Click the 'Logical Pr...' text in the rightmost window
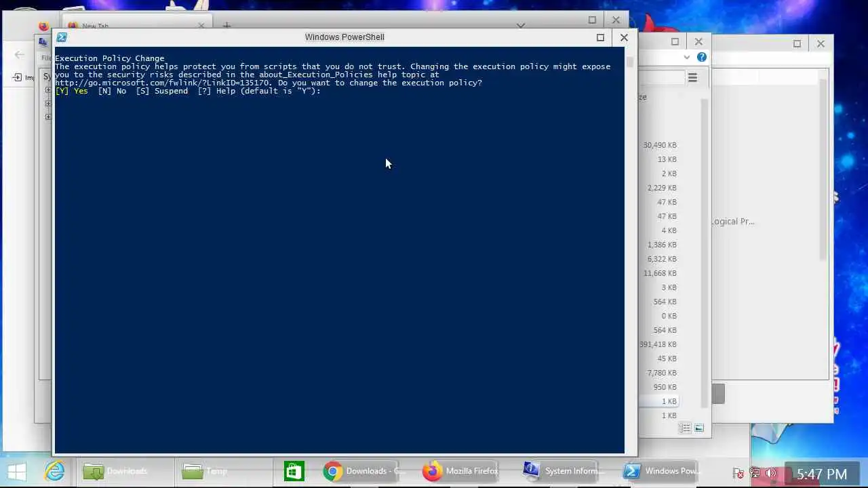 [x=733, y=222]
